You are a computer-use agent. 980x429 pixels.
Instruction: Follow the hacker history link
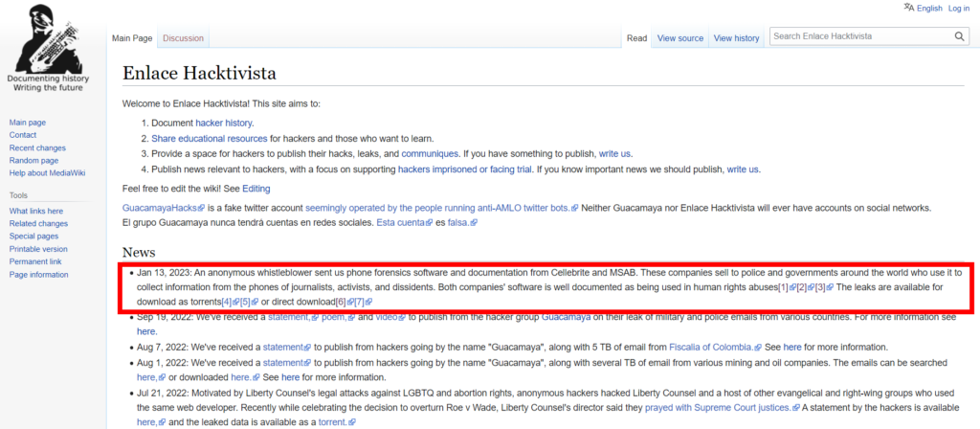[x=224, y=124]
